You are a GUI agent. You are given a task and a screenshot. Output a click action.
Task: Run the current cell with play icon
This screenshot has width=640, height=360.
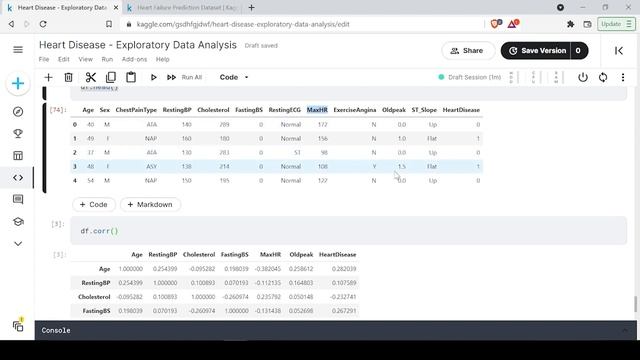(153, 77)
